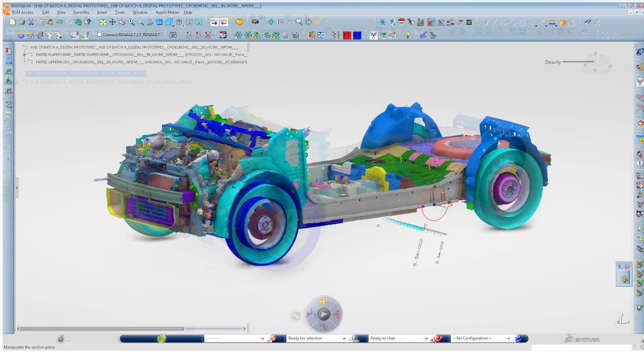Image resolution: width=644 pixels, height=362 pixels.
Task: Click the Fit All In icon
Action: click(103, 22)
